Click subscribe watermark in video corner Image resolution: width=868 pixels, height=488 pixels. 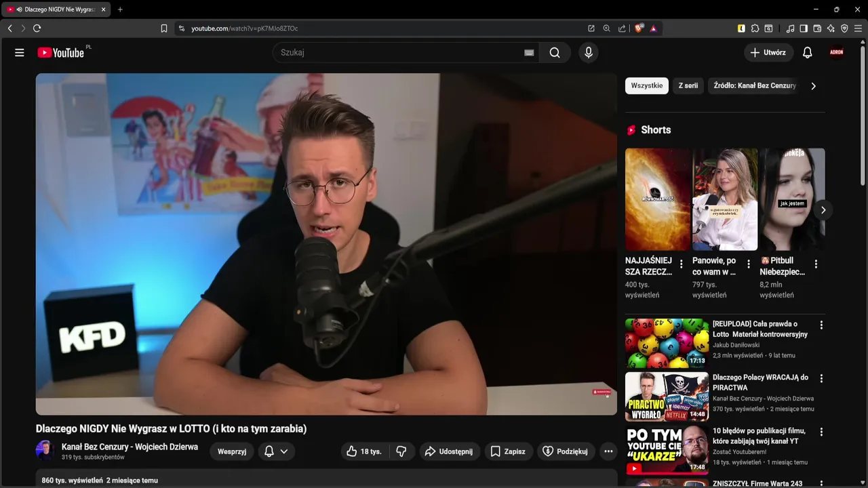[602, 392]
